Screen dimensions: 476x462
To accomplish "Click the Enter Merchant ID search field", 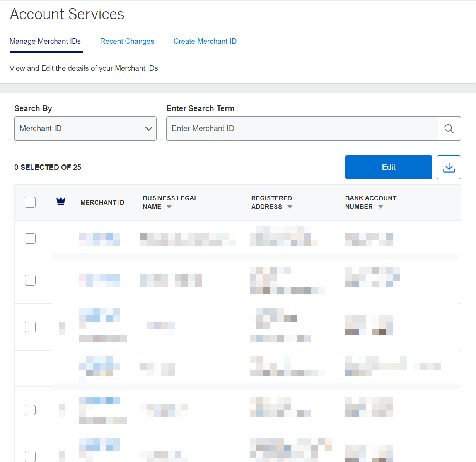I will (x=302, y=128).
